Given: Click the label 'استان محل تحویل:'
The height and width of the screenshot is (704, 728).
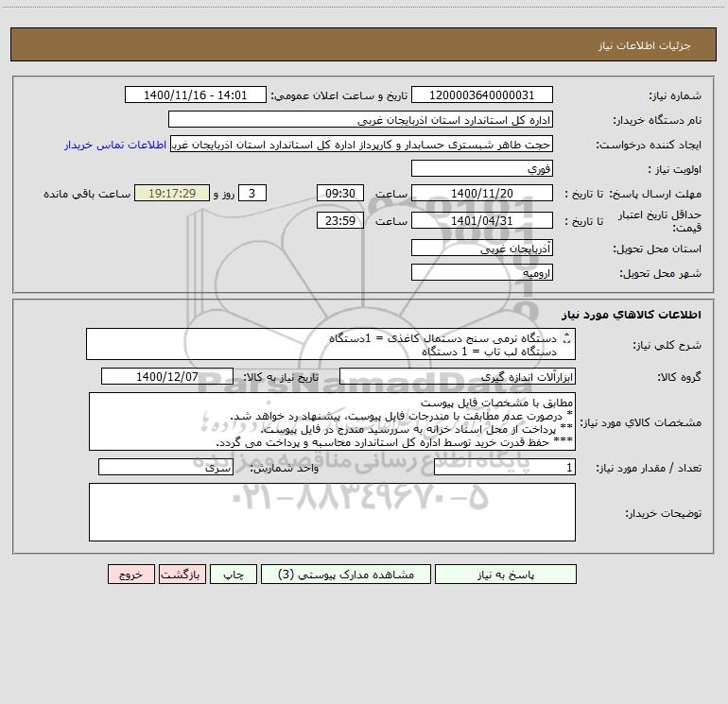Looking at the screenshot, I should (x=657, y=249).
